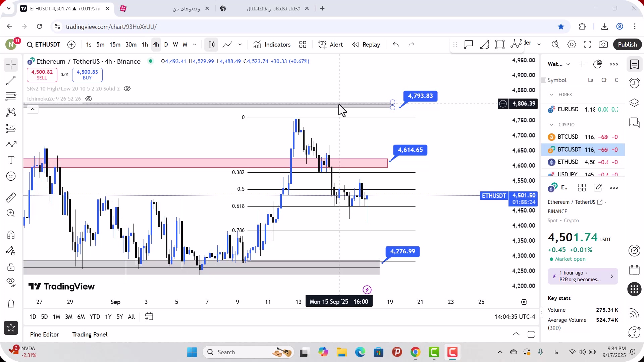The width and height of the screenshot is (644, 362).
Task: Open the object tree layers panel
Action: [x=634, y=103]
